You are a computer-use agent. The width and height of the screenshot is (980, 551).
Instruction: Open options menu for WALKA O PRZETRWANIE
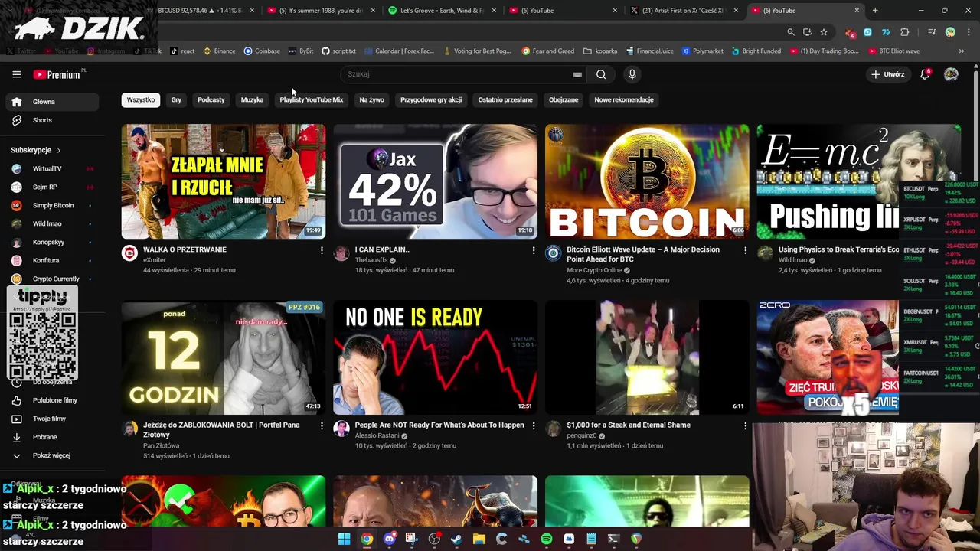pos(322,250)
